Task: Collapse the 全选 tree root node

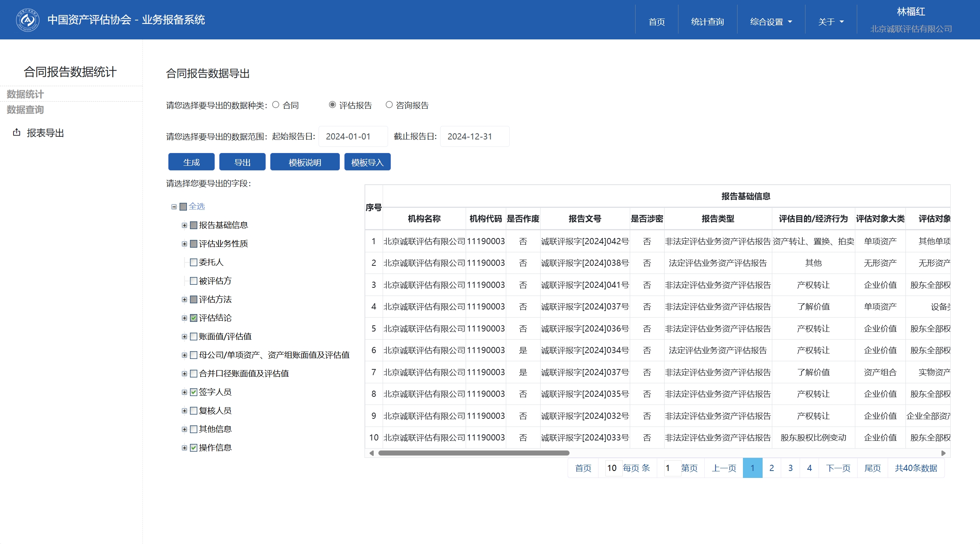Action: pos(174,207)
